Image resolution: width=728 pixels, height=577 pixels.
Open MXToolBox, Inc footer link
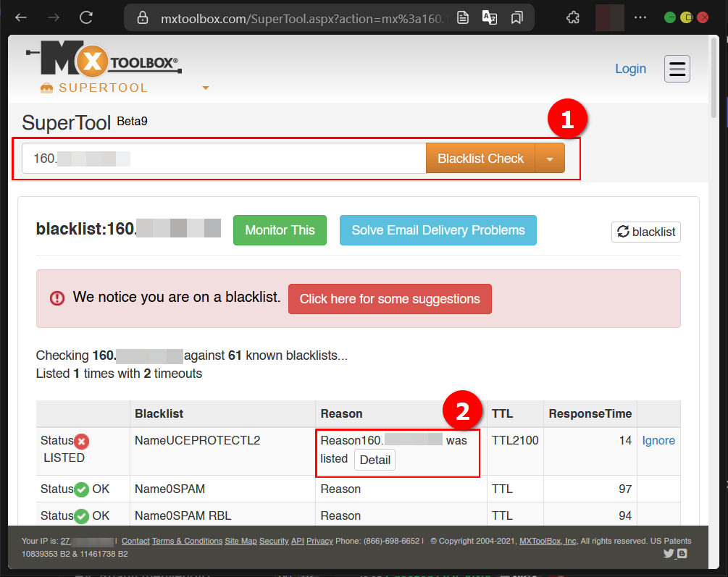point(548,541)
